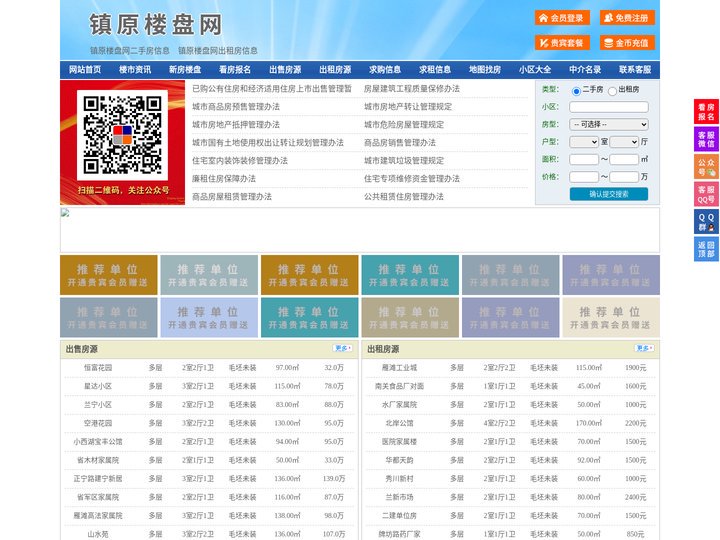Open the 厅 count dropdown
Viewport: 720px width, 540px height.
(624, 142)
